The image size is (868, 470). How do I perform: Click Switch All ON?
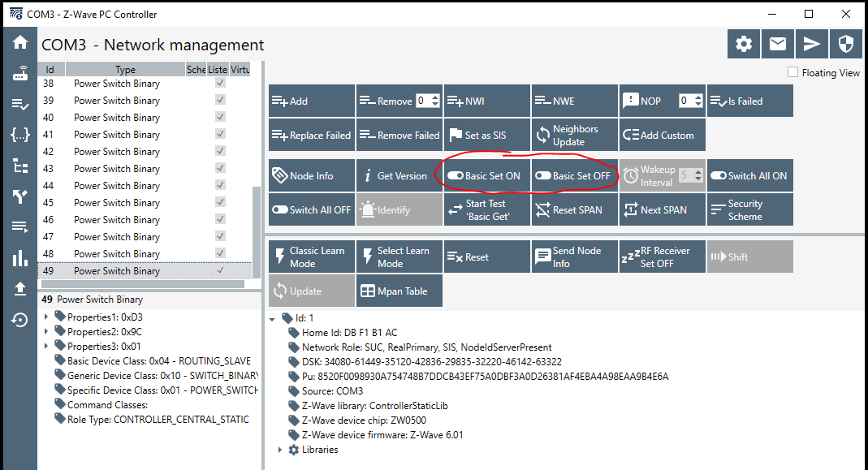tap(750, 175)
